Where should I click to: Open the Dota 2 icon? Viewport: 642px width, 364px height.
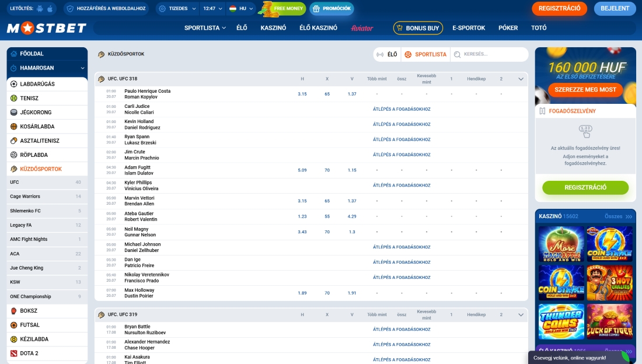pyautogui.click(x=13, y=353)
